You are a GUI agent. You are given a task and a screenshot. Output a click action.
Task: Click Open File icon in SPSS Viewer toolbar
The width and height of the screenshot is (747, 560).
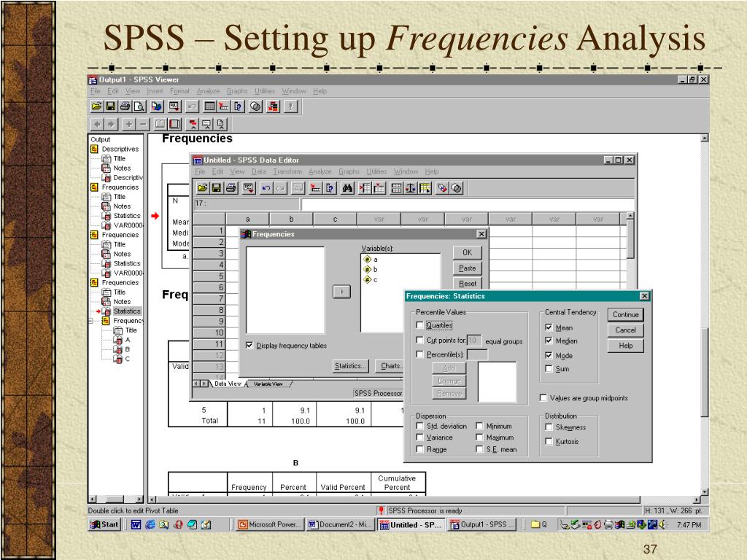tap(96, 106)
